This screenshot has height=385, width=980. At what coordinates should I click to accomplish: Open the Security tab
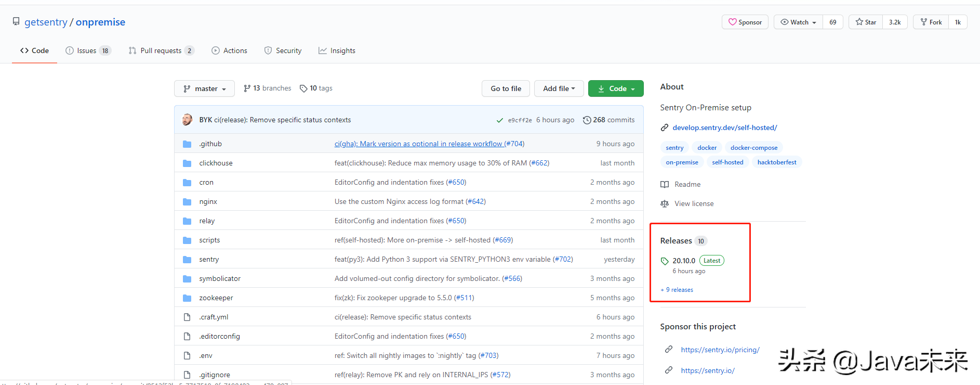point(283,50)
